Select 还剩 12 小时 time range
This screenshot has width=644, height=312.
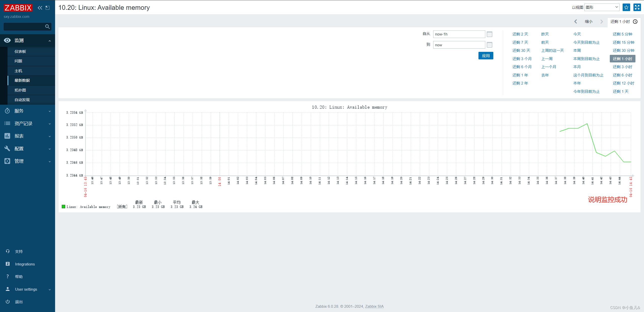click(x=623, y=83)
